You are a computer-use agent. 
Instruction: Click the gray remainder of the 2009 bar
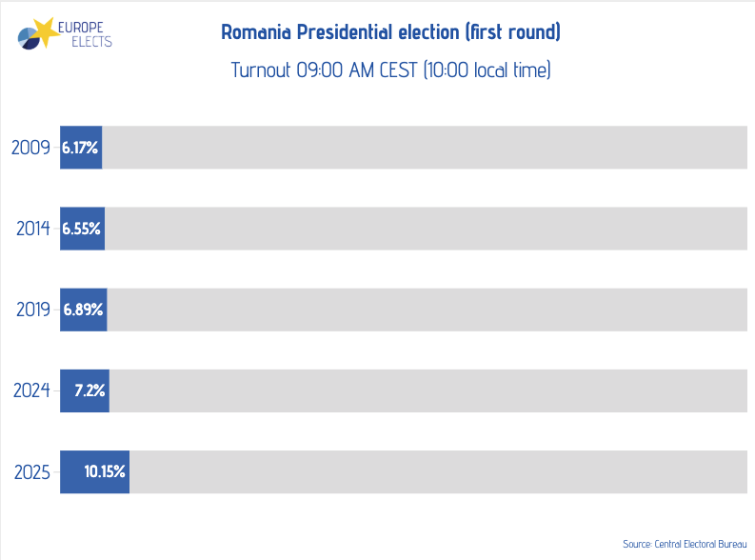click(424, 148)
